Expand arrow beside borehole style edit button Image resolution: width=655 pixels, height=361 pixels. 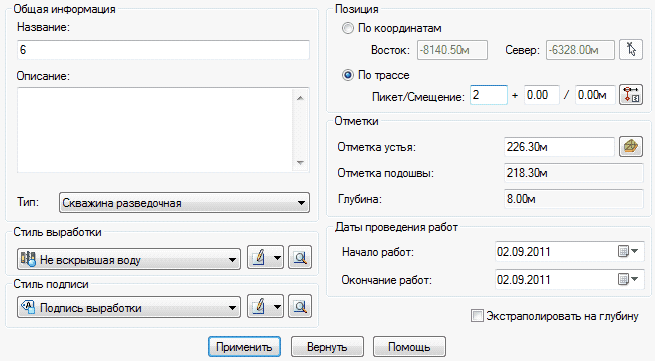click(278, 257)
